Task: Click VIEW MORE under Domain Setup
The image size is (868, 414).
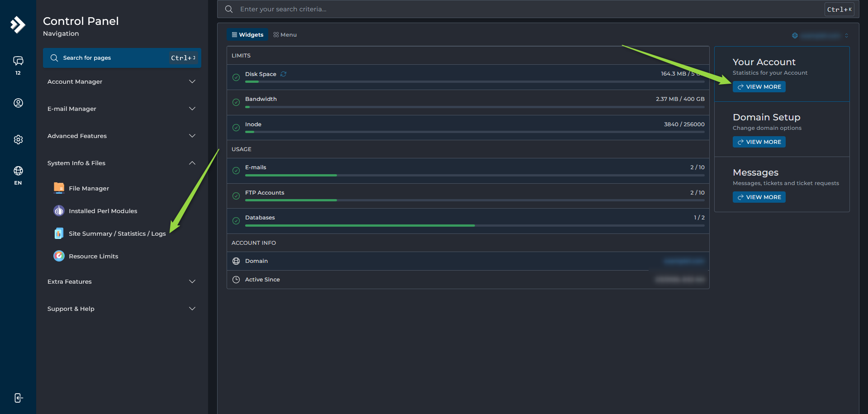Action: pos(759,142)
